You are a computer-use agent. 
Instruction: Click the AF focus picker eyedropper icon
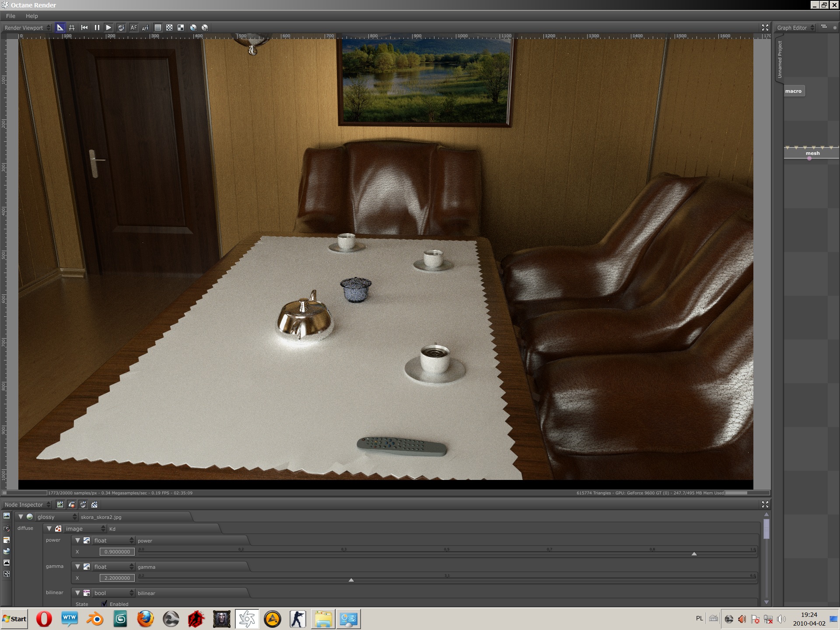145,28
